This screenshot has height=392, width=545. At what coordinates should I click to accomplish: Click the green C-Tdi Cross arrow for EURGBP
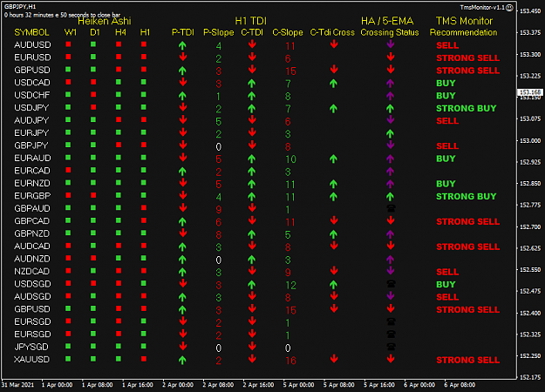333,197
